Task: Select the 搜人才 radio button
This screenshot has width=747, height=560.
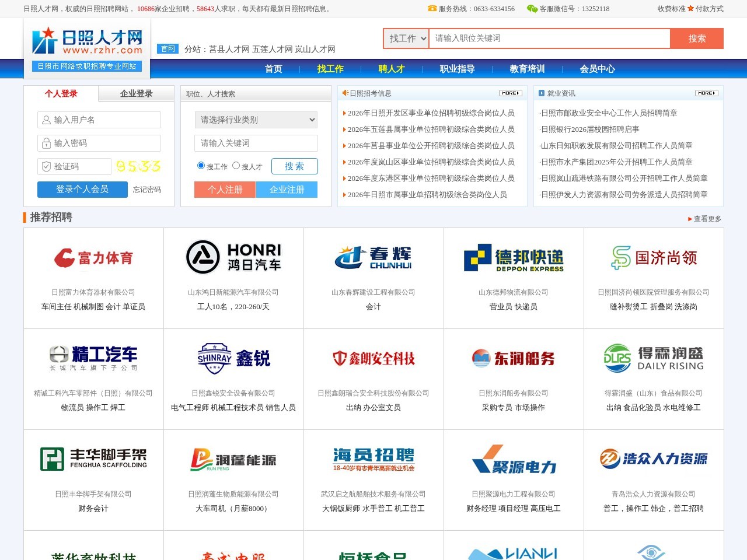Action: (x=236, y=166)
